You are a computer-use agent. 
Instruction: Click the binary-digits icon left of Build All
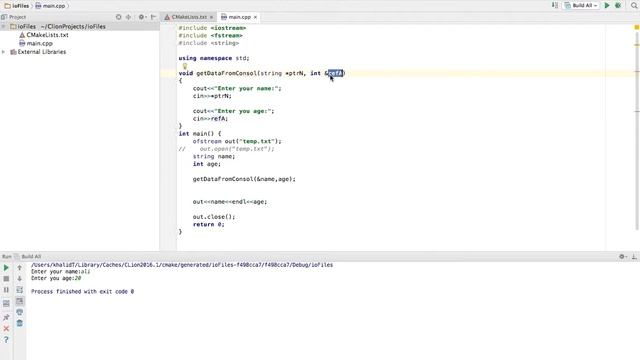tap(555, 5)
